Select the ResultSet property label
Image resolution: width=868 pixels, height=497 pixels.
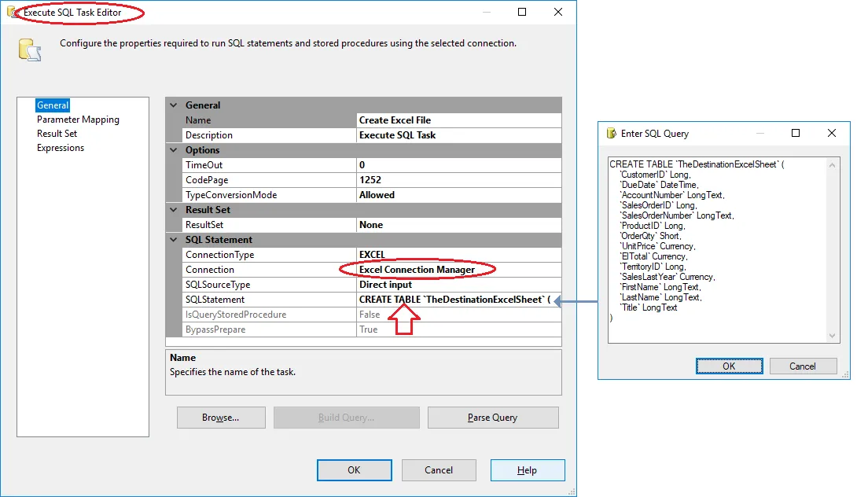pyautogui.click(x=204, y=225)
